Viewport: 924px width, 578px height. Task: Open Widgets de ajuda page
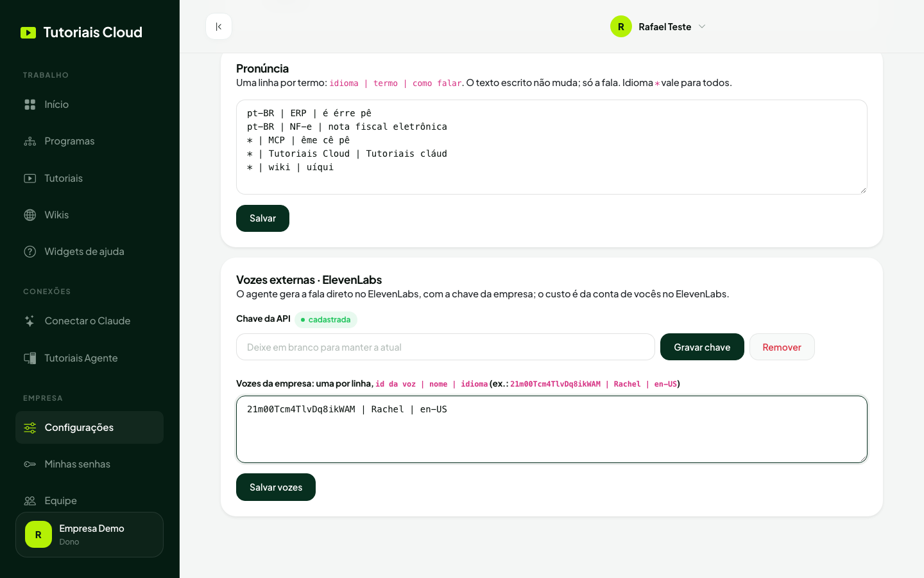coord(89,252)
